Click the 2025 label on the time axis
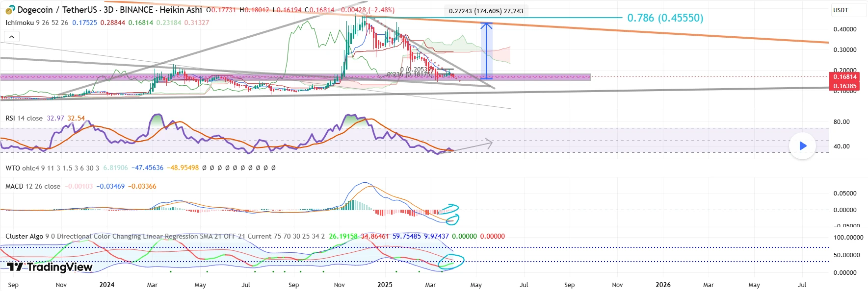Image resolution: width=868 pixels, height=291 pixels. pyautogui.click(x=385, y=285)
